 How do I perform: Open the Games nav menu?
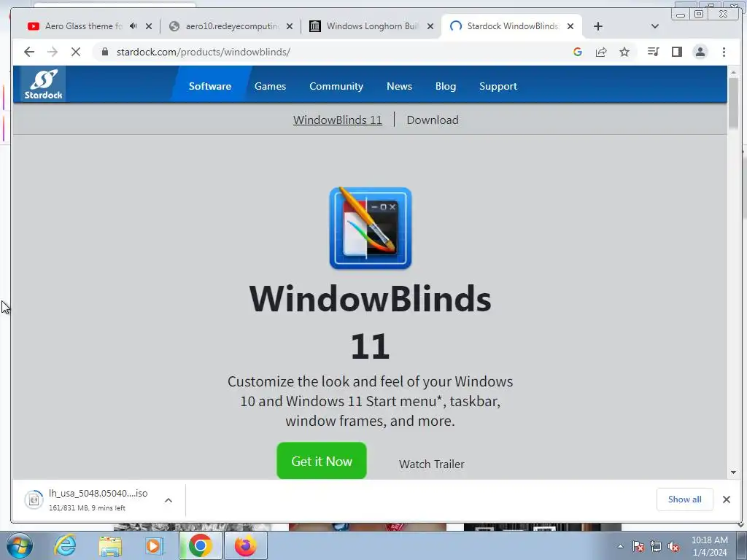270,86
